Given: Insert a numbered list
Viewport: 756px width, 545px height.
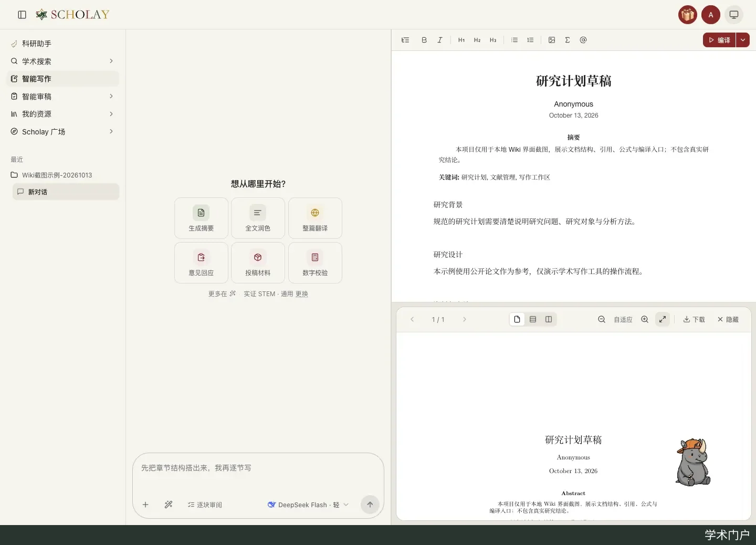Looking at the screenshot, I should (x=530, y=40).
